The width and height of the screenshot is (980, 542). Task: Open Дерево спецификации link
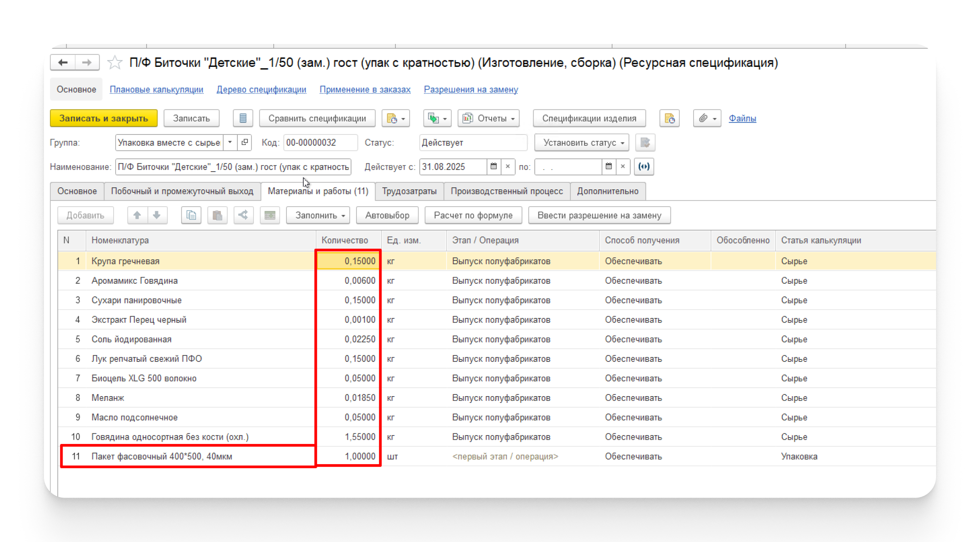pos(261,90)
